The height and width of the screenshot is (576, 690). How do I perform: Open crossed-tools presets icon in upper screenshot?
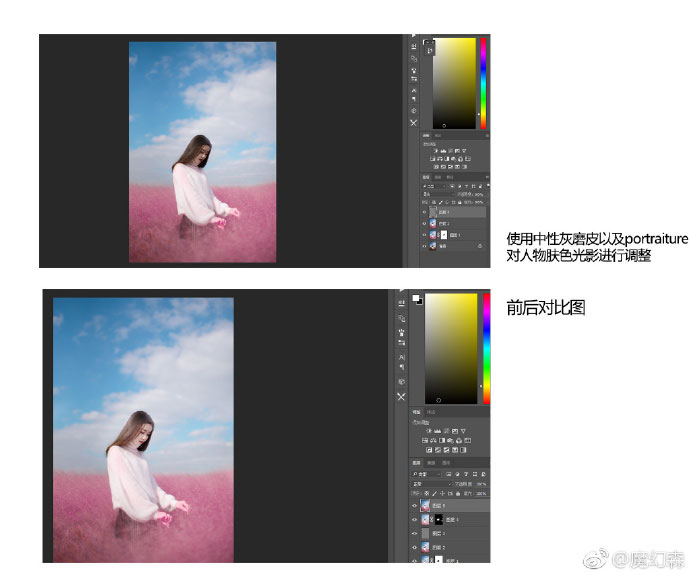pyautogui.click(x=414, y=123)
